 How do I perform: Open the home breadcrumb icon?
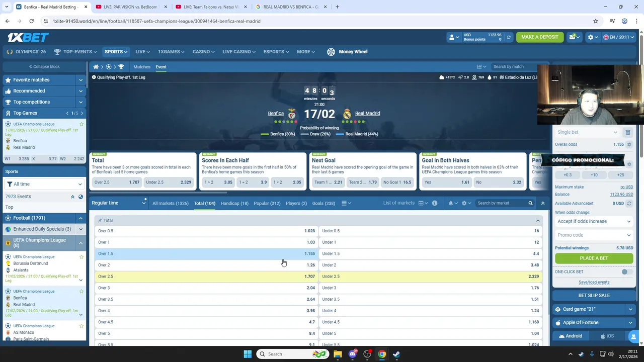pyautogui.click(x=96, y=67)
